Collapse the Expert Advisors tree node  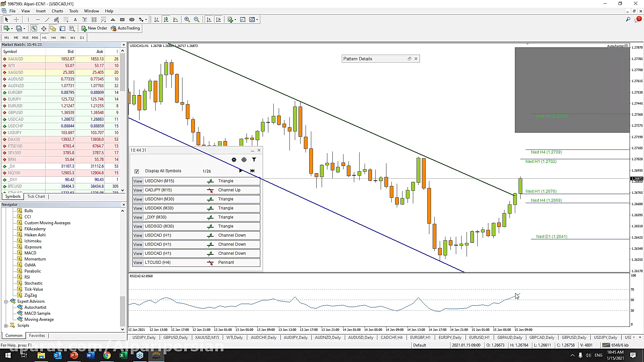6,302
